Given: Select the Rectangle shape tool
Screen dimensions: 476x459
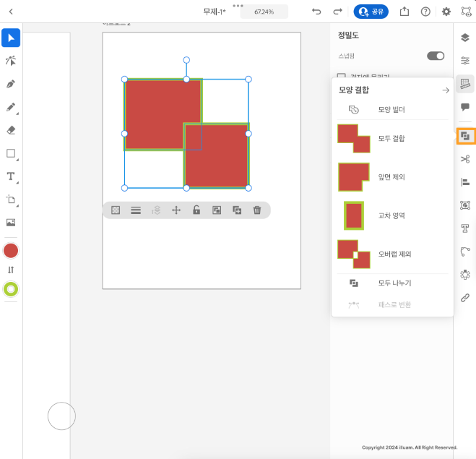Looking at the screenshot, I should point(11,153).
